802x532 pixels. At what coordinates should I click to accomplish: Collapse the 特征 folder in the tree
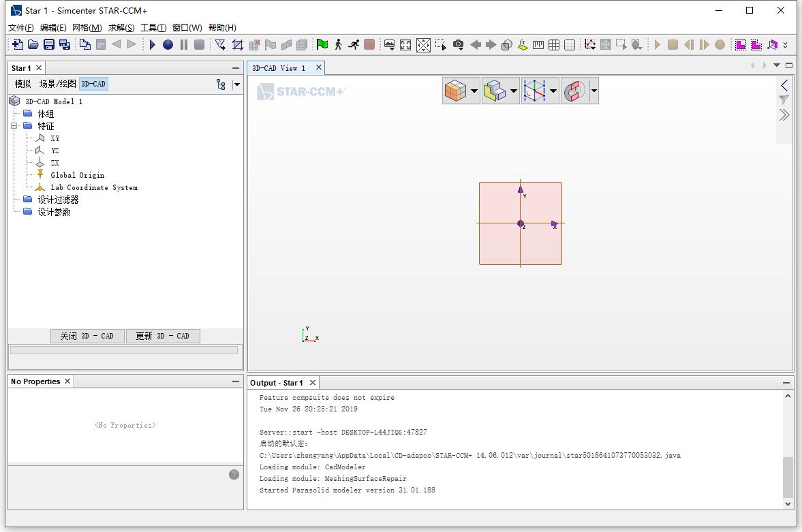pos(14,126)
